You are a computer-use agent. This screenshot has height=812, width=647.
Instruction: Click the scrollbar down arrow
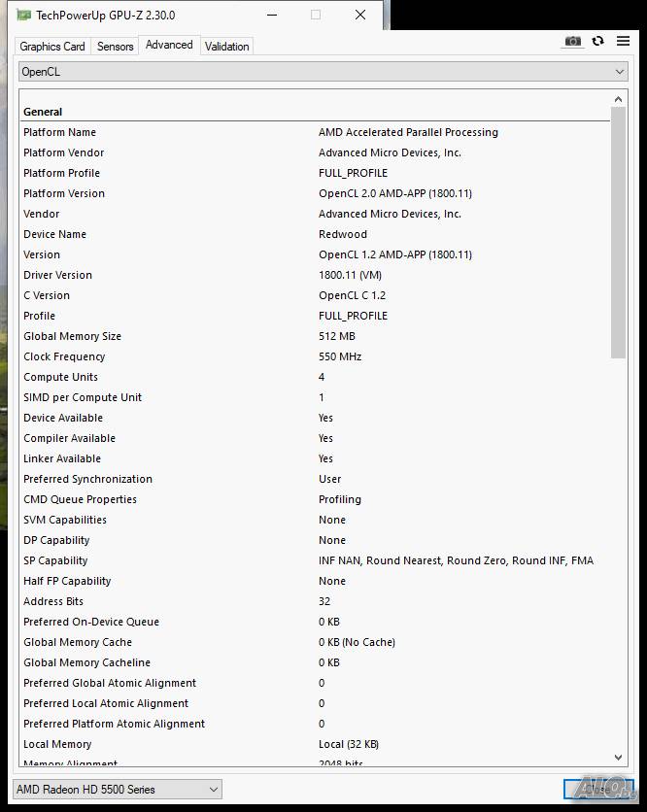pyautogui.click(x=618, y=757)
